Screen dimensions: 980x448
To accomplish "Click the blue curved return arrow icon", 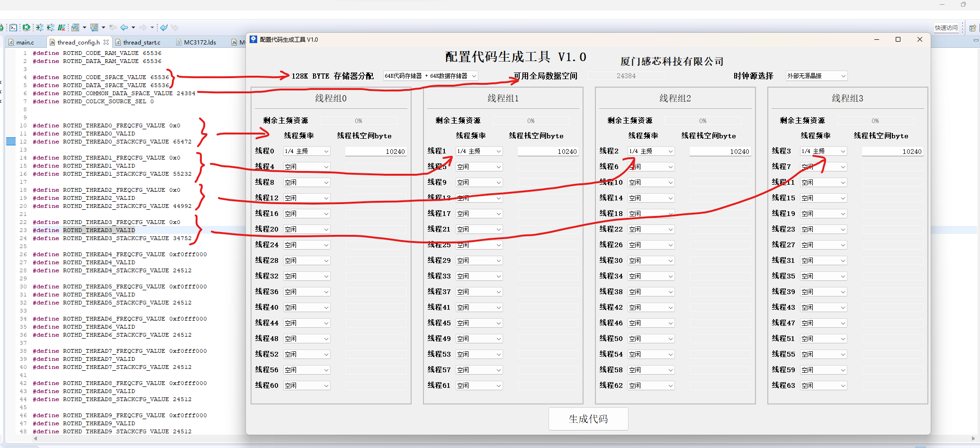I will 164,27.
